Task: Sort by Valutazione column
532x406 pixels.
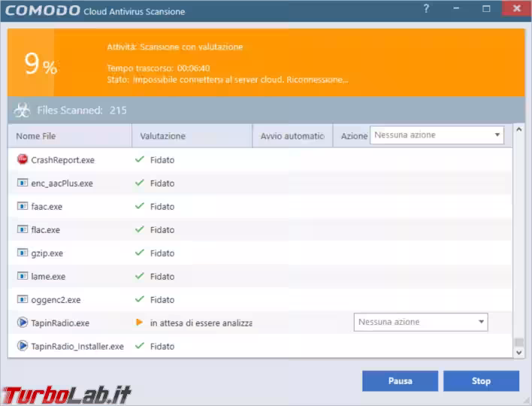Action: tap(192, 136)
